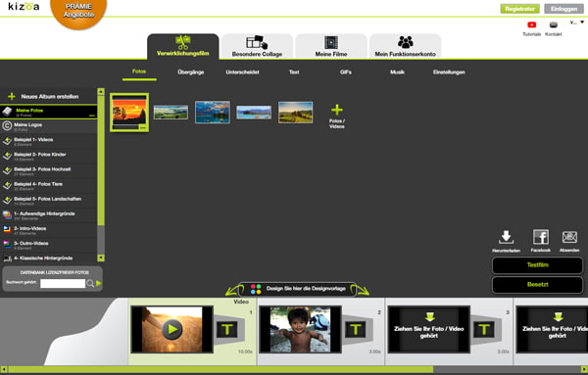Click the search magnifier icon

pos(90,284)
